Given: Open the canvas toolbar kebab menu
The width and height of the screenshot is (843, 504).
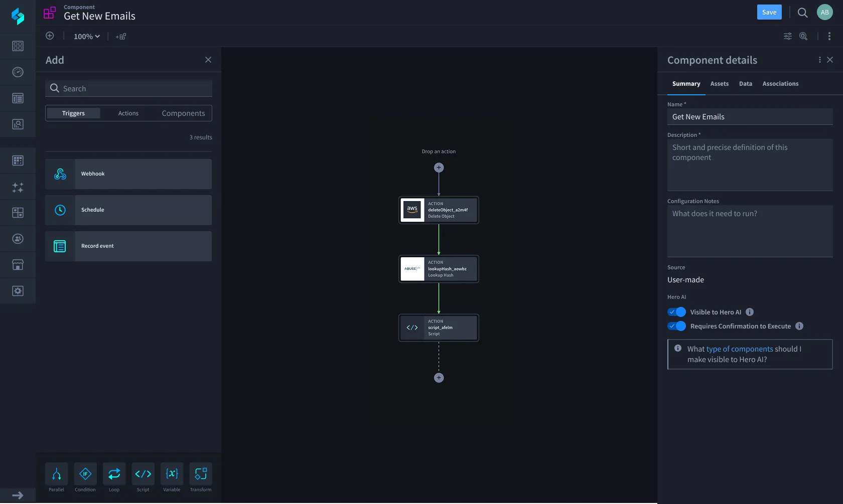Looking at the screenshot, I should [x=829, y=36].
